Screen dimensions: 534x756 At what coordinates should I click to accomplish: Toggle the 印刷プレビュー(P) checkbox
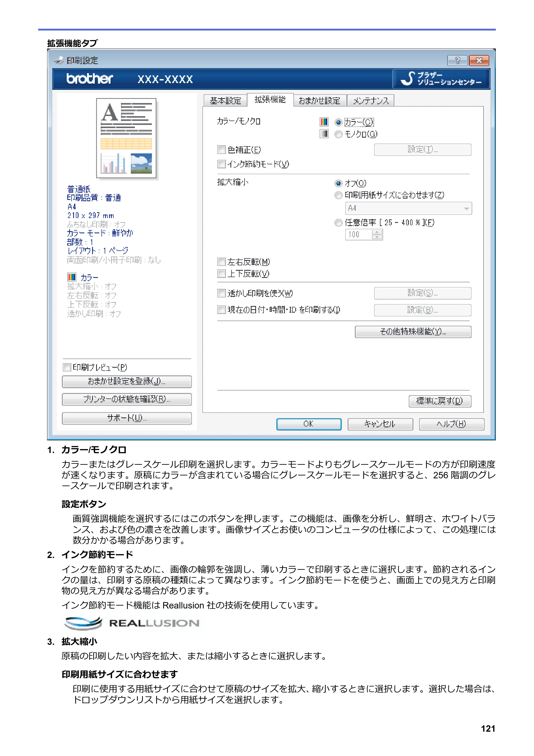point(67,367)
